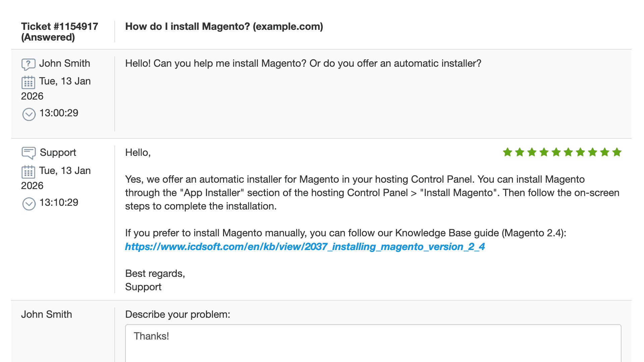Image resolution: width=644 pixels, height=362 pixels.
Task: Click the calendar icon on Support's reply
Action: (29, 172)
